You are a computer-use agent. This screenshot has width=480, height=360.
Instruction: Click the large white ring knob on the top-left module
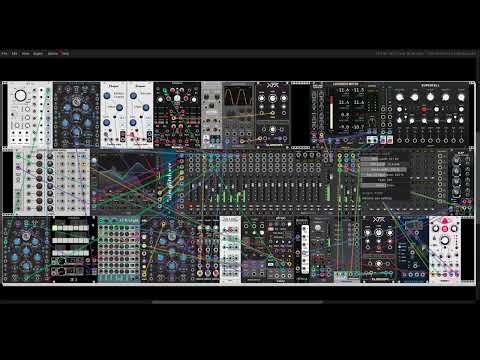[20, 96]
